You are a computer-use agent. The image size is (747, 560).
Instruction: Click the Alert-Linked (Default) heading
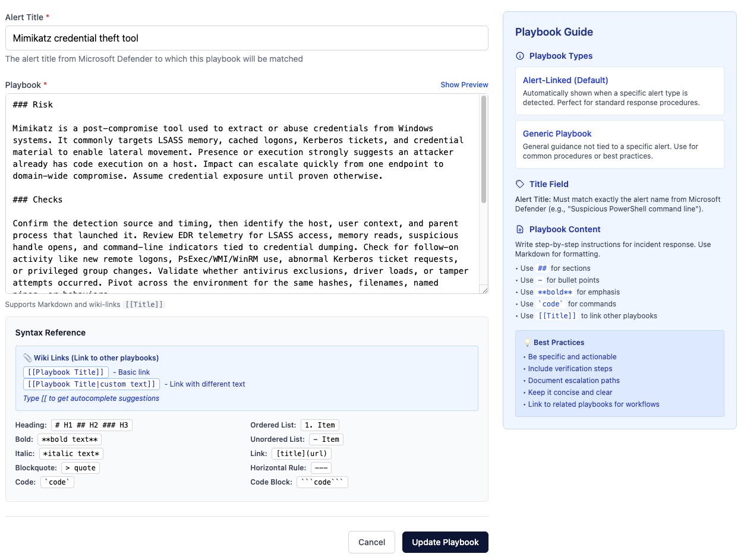coord(565,80)
